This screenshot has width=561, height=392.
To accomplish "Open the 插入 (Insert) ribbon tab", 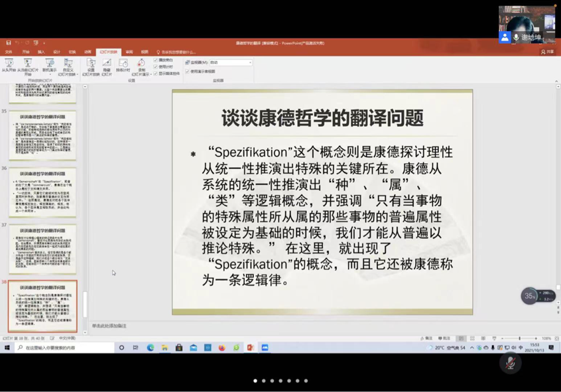I will (41, 52).
